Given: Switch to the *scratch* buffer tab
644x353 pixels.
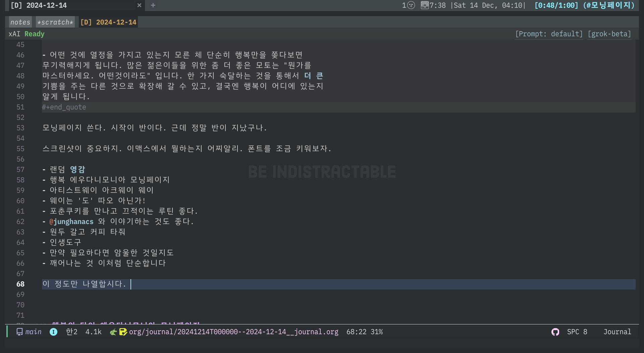Looking at the screenshot, I should click(55, 22).
